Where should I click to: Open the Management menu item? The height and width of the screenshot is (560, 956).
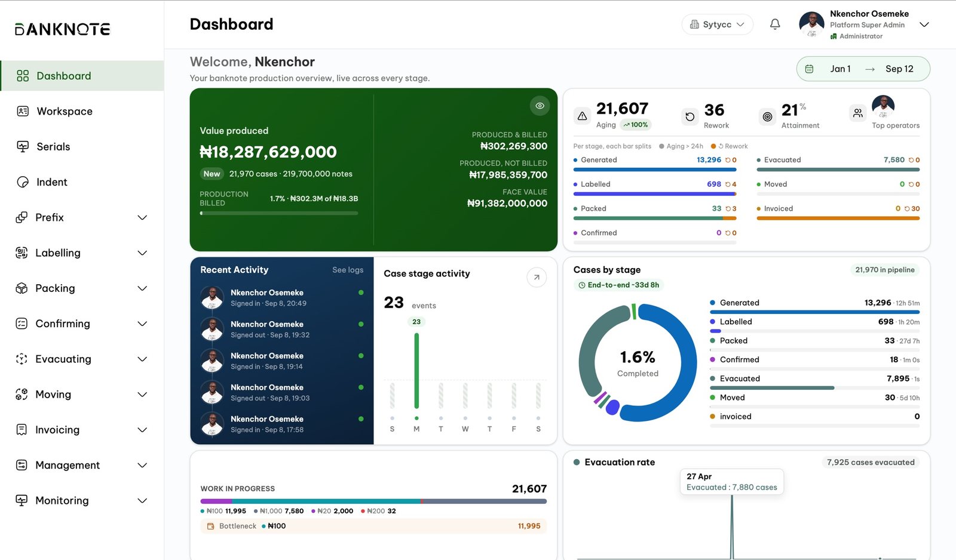click(x=82, y=465)
